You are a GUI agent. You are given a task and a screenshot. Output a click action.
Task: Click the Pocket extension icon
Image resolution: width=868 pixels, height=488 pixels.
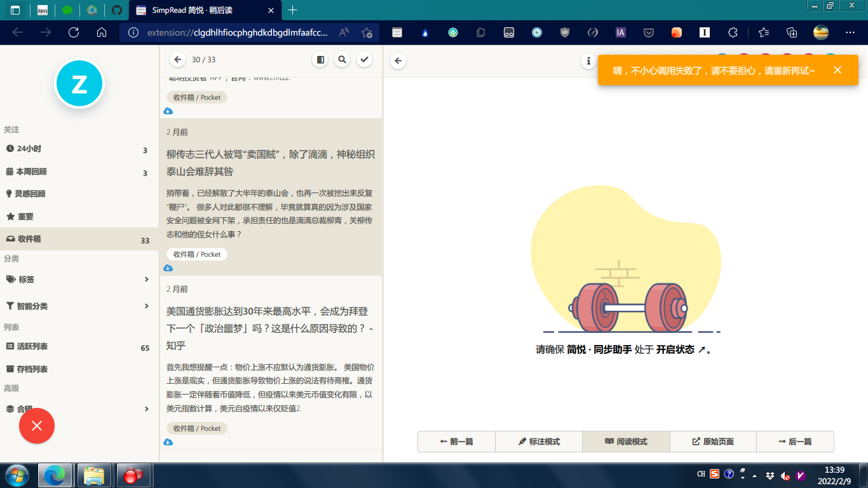(x=649, y=32)
